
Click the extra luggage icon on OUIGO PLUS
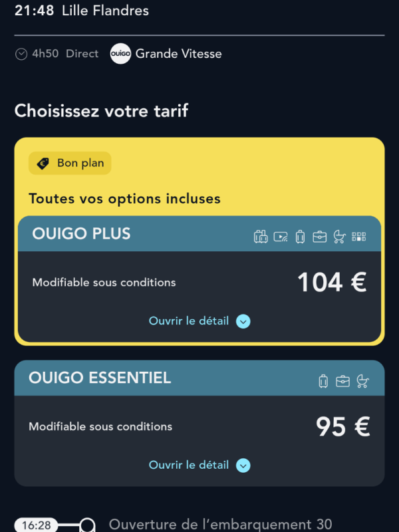click(261, 236)
